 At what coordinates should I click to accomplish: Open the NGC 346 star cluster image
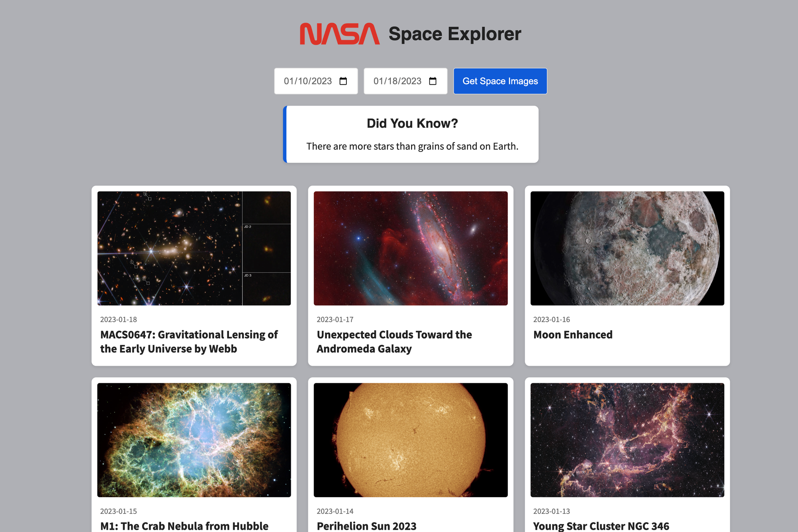tap(627, 440)
